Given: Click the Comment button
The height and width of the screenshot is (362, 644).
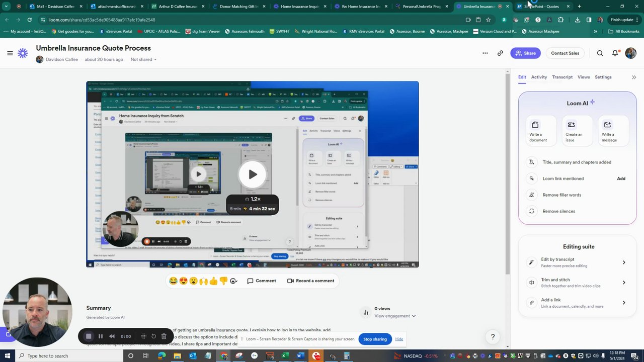Looking at the screenshot, I should point(262,281).
